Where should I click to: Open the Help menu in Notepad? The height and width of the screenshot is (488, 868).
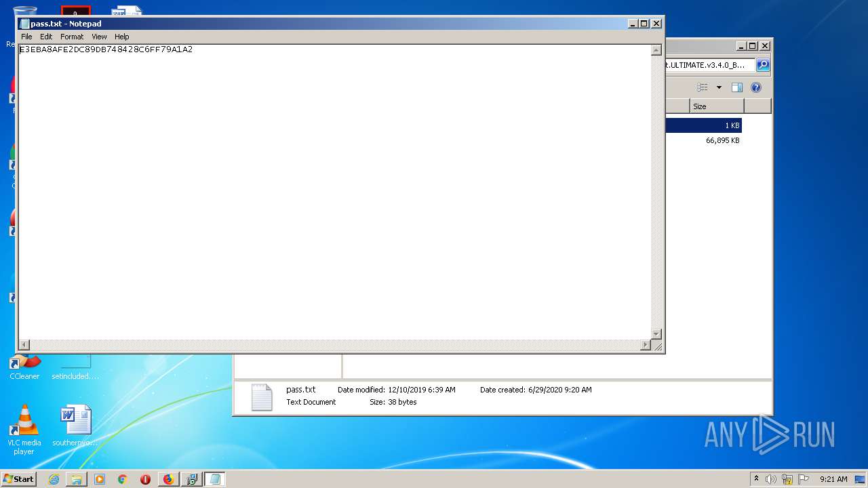click(x=121, y=37)
